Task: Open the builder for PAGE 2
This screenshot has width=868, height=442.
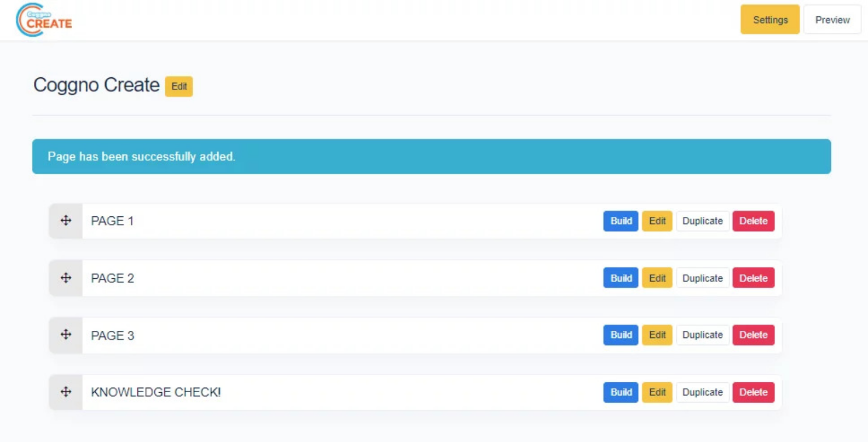Action: click(x=621, y=278)
